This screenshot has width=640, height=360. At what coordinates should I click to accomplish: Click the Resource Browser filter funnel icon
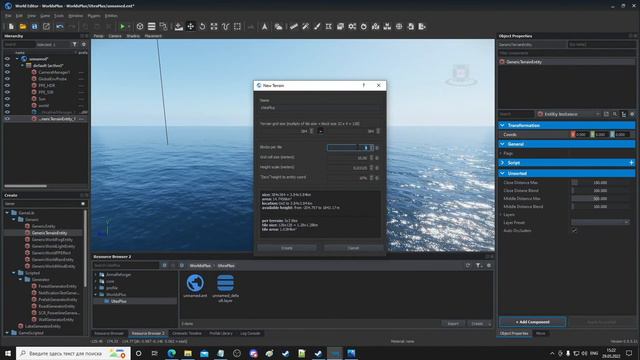[x=478, y=265]
